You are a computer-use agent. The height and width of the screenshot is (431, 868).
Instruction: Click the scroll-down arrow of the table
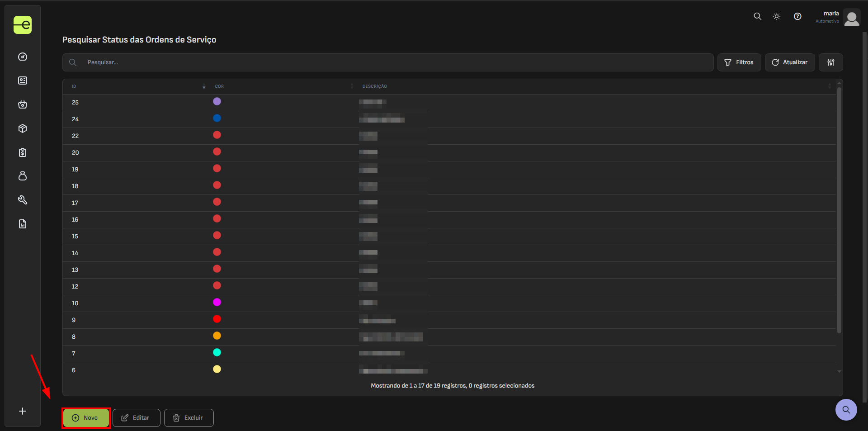pyautogui.click(x=839, y=371)
